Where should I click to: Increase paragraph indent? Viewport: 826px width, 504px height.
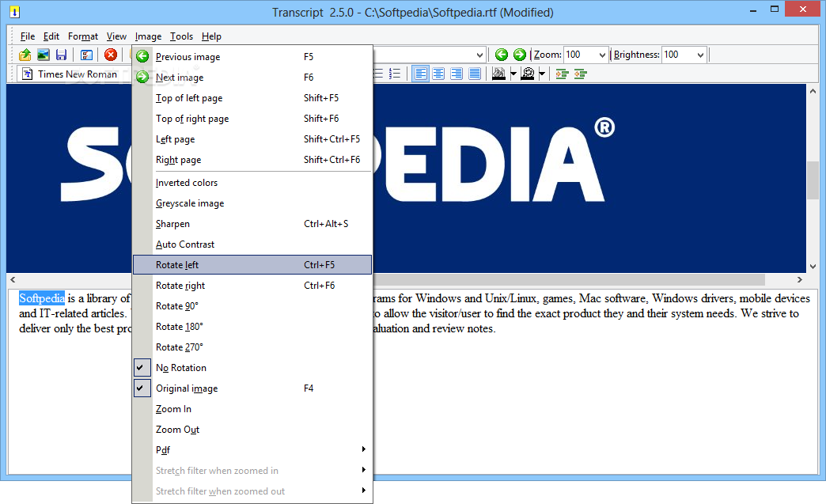click(x=562, y=74)
